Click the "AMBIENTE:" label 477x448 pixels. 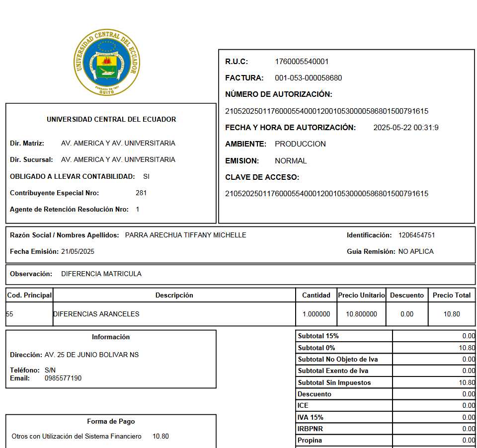tap(246, 144)
